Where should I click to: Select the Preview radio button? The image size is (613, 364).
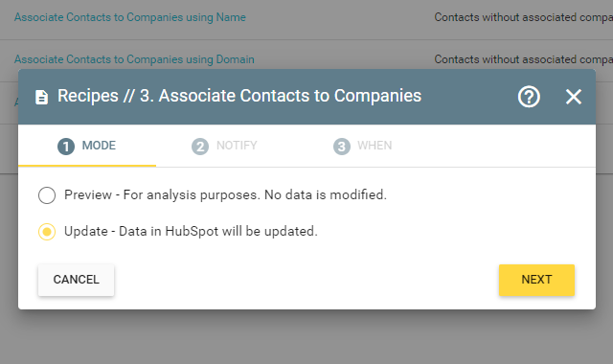pyautogui.click(x=47, y=195)
